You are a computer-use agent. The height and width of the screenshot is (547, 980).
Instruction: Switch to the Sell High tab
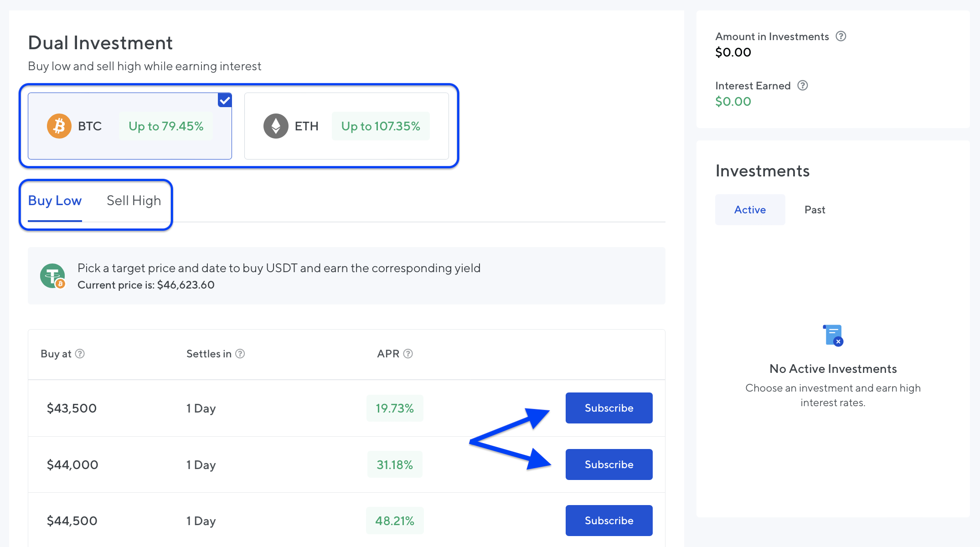[134, 200]
